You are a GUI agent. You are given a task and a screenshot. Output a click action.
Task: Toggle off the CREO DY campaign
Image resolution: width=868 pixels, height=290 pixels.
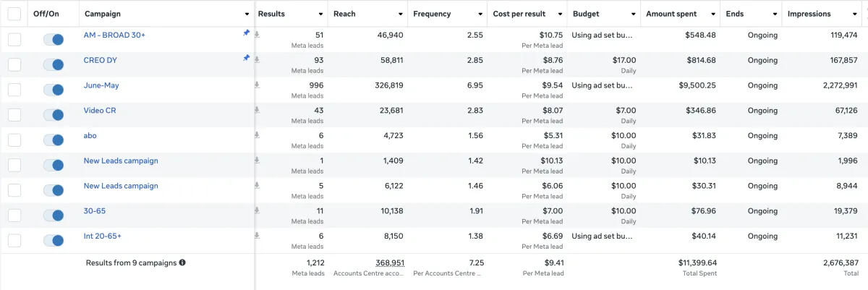point(54,64)
